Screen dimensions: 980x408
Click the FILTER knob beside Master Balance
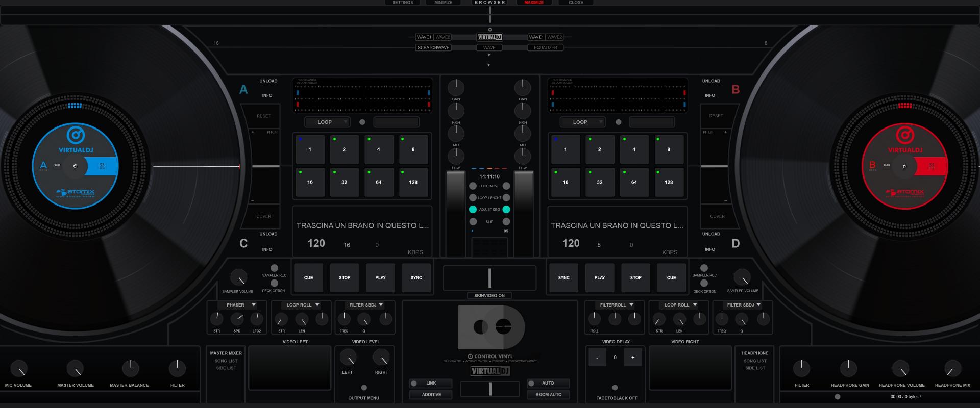pos(178,368)
